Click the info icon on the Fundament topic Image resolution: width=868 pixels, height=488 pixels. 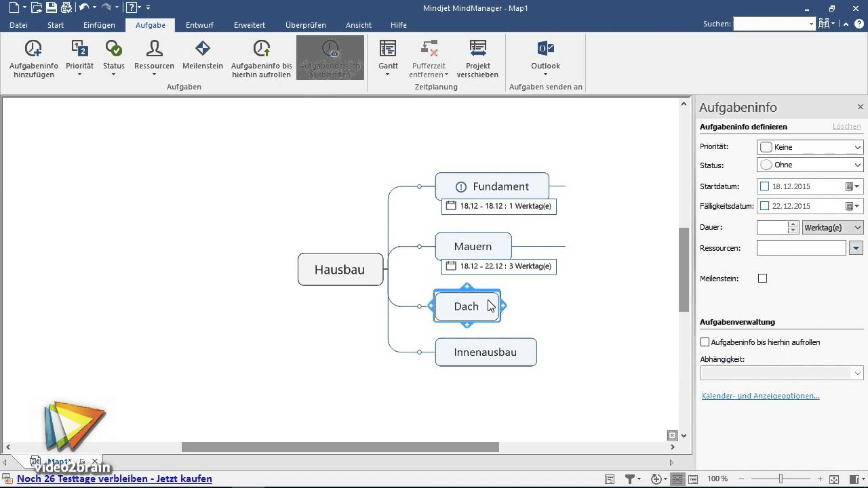click(461, 187)
